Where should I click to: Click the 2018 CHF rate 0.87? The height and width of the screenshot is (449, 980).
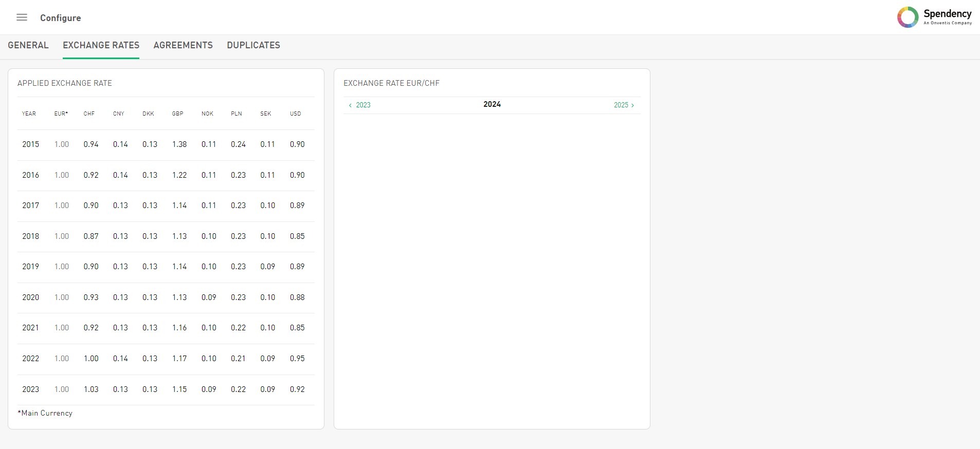91,236
